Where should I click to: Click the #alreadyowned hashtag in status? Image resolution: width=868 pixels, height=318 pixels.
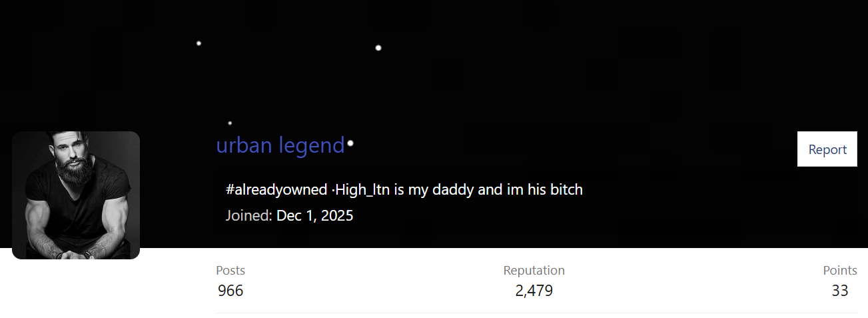point(276,189)
